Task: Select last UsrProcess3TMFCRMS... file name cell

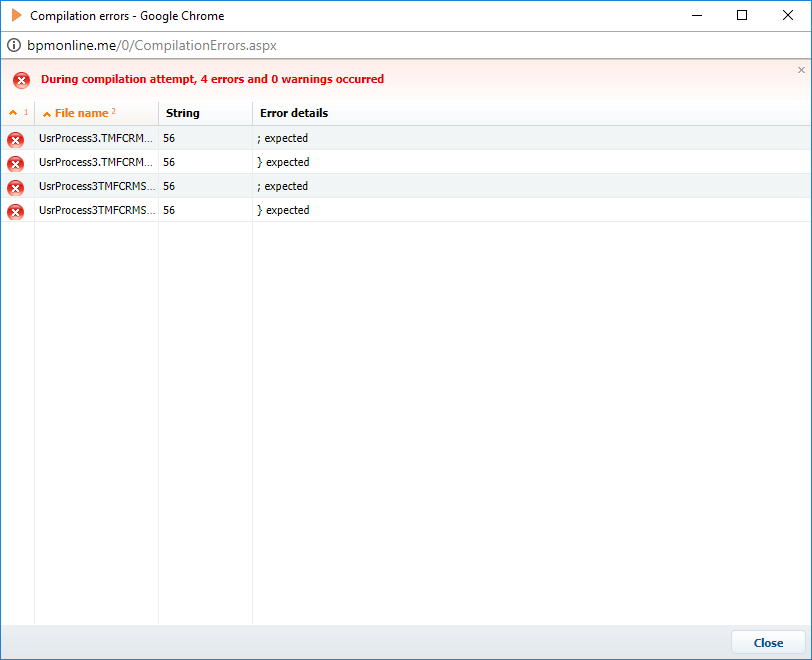Action: (96, 210)
